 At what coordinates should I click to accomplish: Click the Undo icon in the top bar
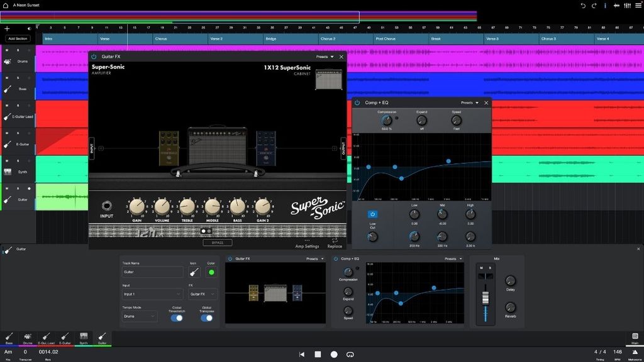tap(583, 5)
